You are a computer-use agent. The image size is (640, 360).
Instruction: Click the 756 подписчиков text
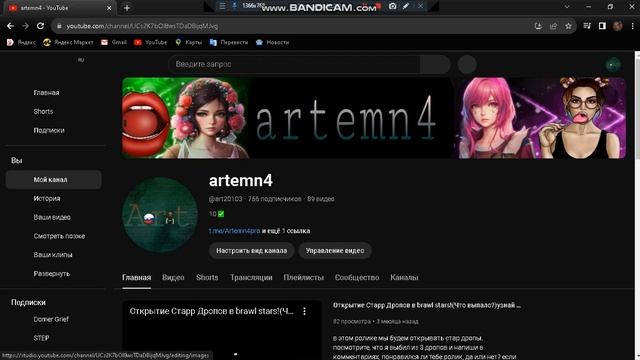[x=274, y=199]
